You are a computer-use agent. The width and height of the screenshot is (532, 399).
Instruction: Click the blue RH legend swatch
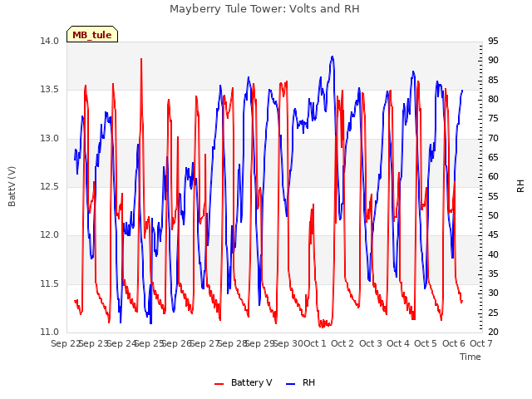coord(291,384)
